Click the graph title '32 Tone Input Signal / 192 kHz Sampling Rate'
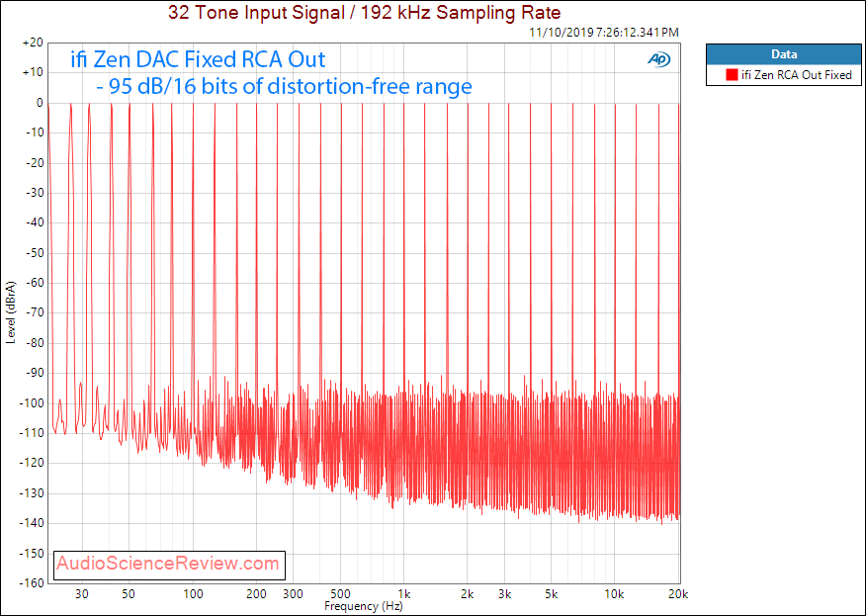Viewport: 866px width, 616px height. [x=365, y=12]
